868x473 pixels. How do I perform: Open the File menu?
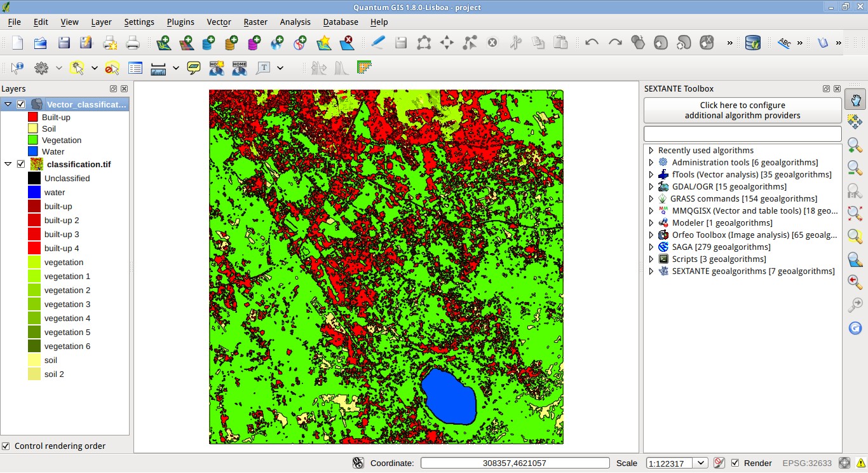(x=14, y=22)
